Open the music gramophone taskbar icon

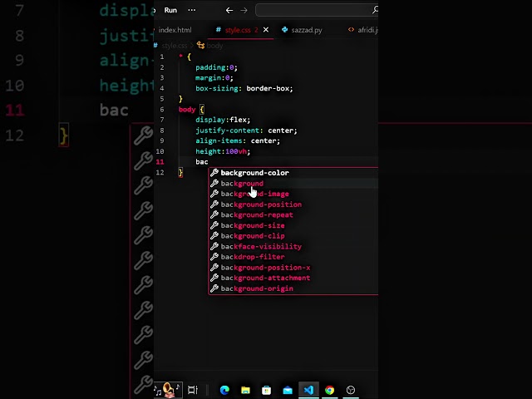coord(168,390)
